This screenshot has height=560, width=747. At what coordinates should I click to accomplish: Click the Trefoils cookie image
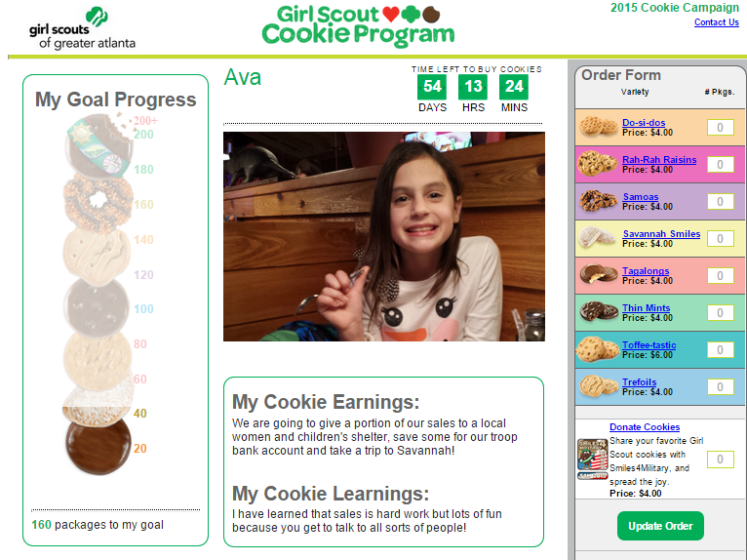[x=599, y=385]
